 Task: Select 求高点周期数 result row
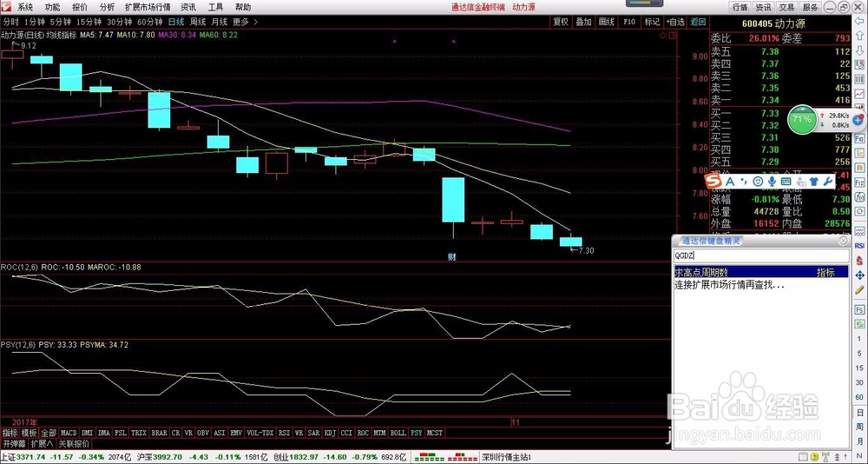761,272
